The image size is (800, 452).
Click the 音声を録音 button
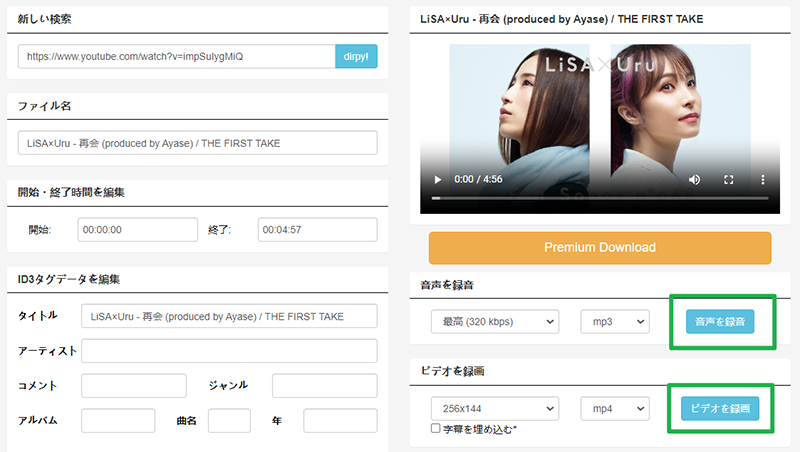pos(720,322)
